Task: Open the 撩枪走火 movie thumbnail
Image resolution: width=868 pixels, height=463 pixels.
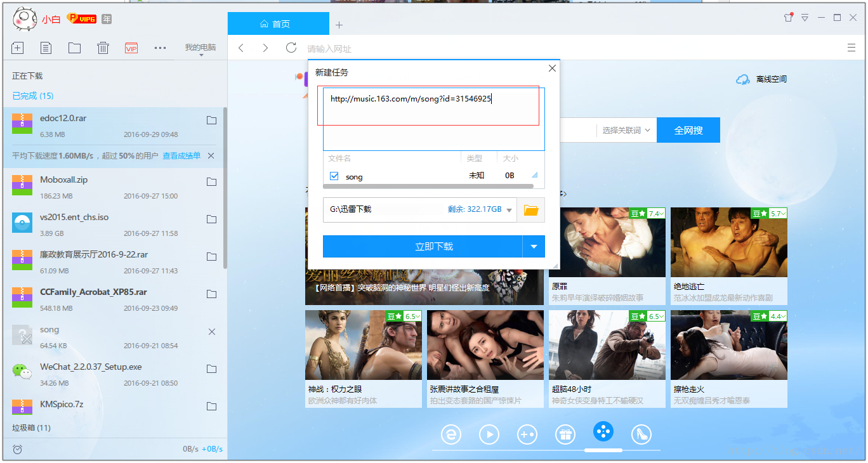Action: [729, 345]
